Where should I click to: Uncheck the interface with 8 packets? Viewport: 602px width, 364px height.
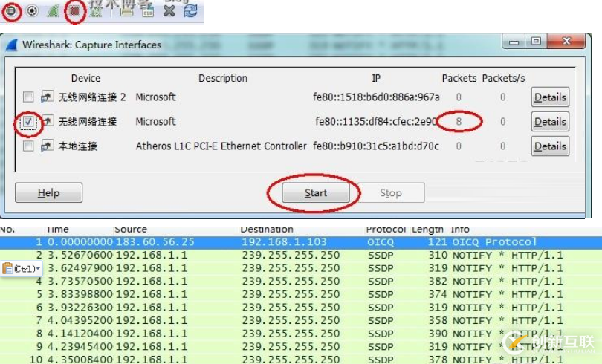(x=28, y=122)
